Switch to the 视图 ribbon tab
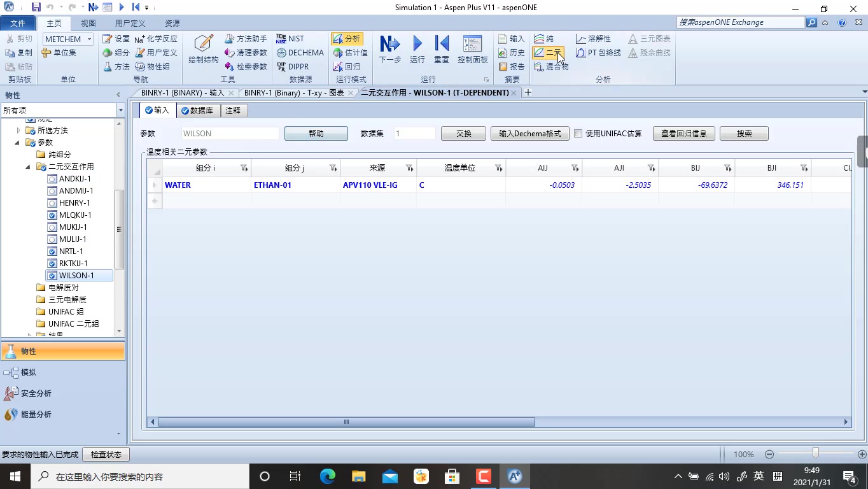 coord(88,23)
